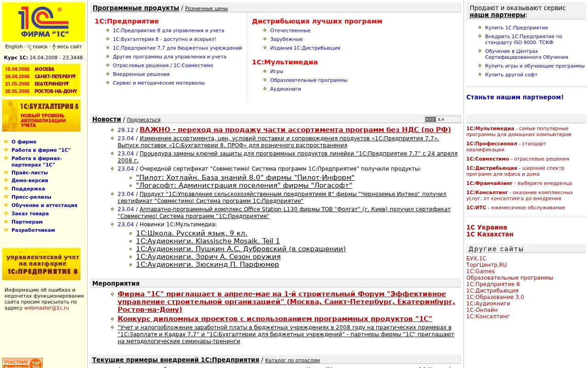Open the 1С:Бухгалтерия 8 banner
This screenshot has height=368, width=588.
(x=41, y=115)
